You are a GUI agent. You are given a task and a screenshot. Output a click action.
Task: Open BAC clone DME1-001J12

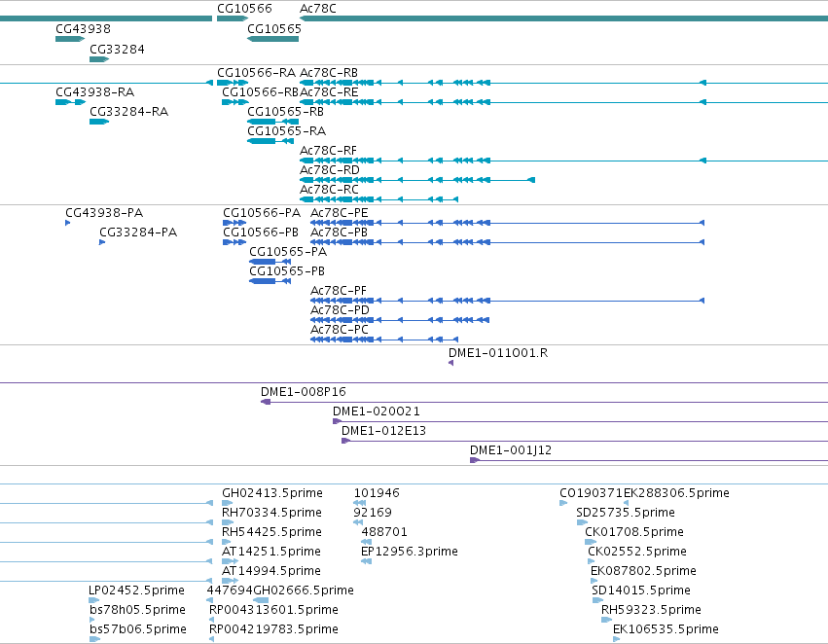click(511, 450)
